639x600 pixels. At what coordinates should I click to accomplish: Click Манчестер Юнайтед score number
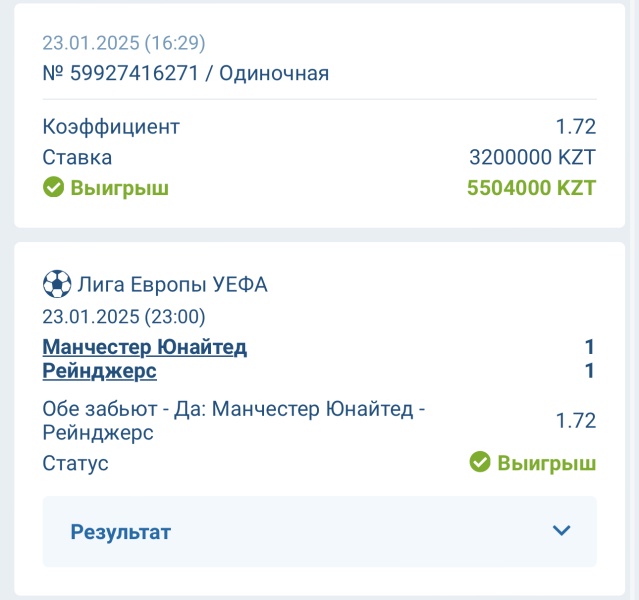click(x=589, y=347)
